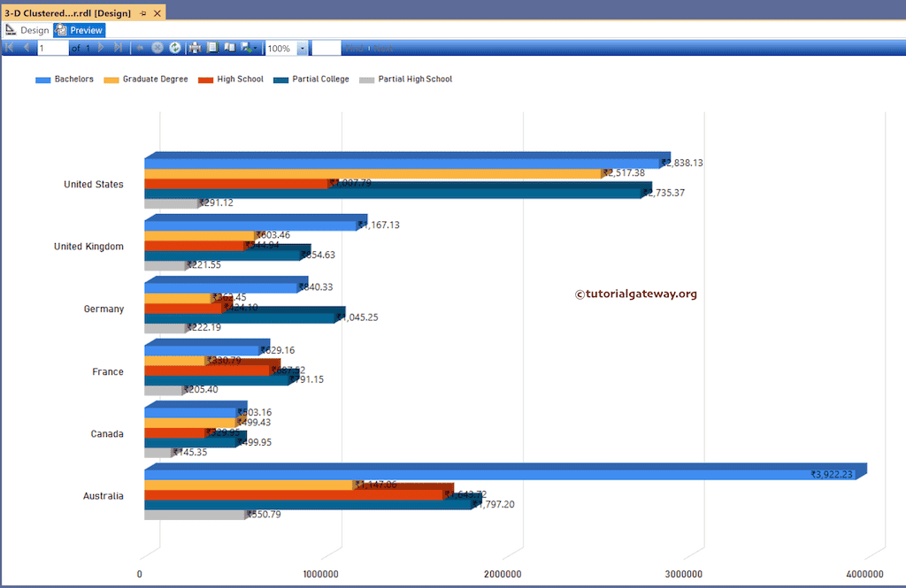Image resolution: width=906 pixels, height=588 pixels.
Task: Click the Bachelors legend color swatch
Action: tap(42, 79)
